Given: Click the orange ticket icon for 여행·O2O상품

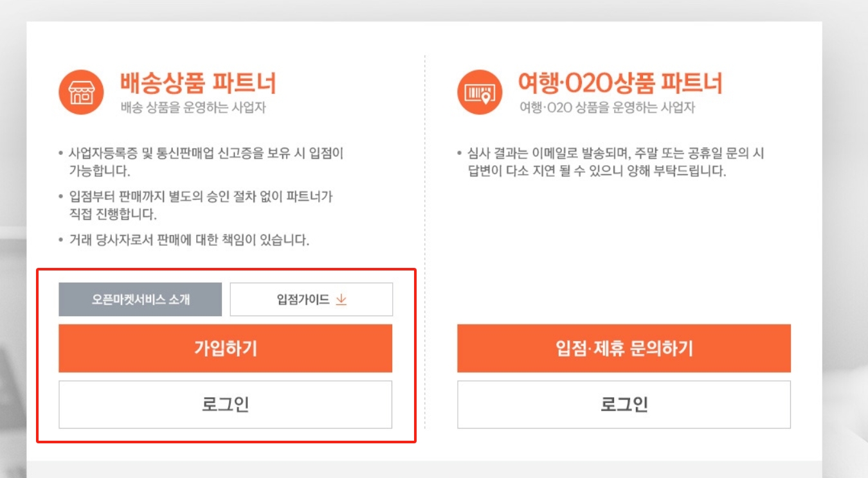Looking at the screenshot, I should click(480, 92).
